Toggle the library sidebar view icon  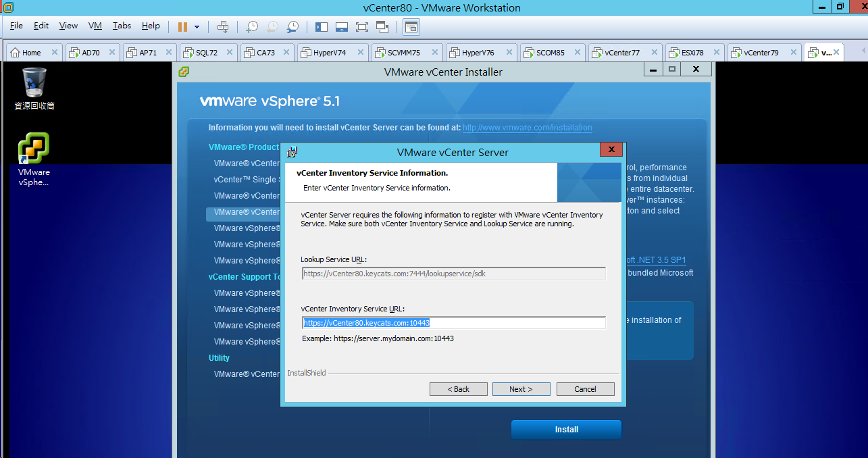322,27
